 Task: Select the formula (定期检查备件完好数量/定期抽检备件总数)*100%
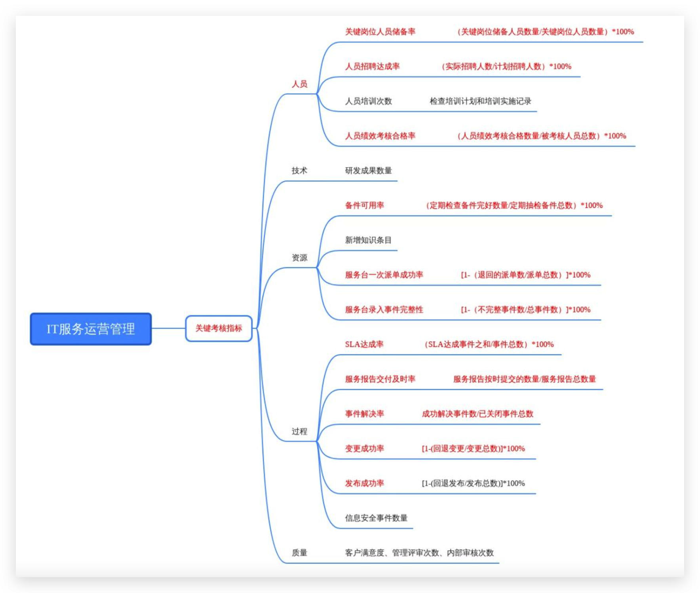(513, 205)
